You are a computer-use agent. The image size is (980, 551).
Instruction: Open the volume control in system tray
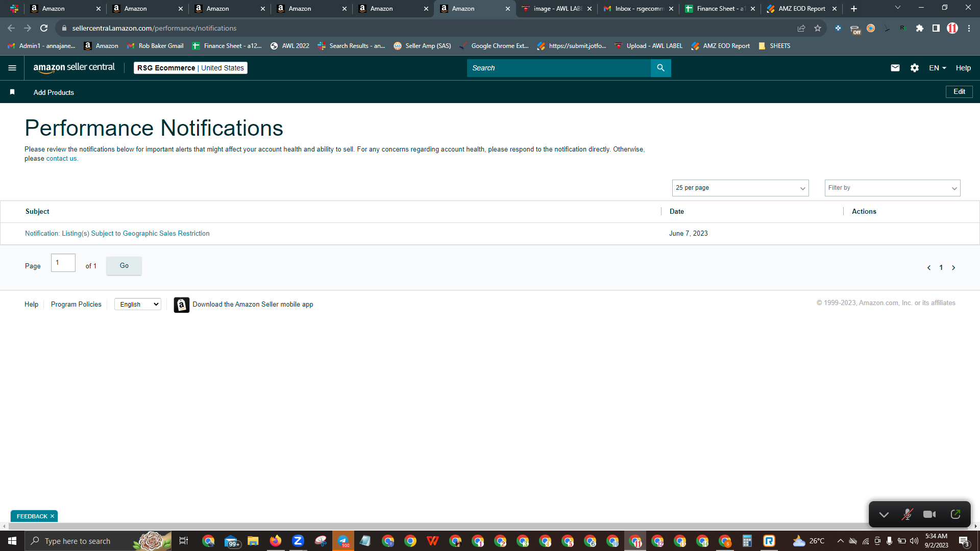(x=914, y=541)
